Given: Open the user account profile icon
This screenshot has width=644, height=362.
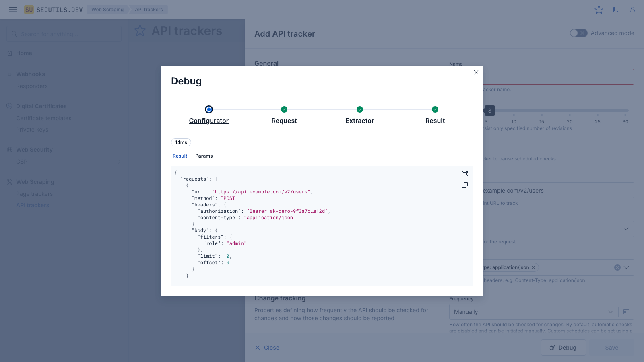Looking at the screenshot, I should (x=633, y=10).
